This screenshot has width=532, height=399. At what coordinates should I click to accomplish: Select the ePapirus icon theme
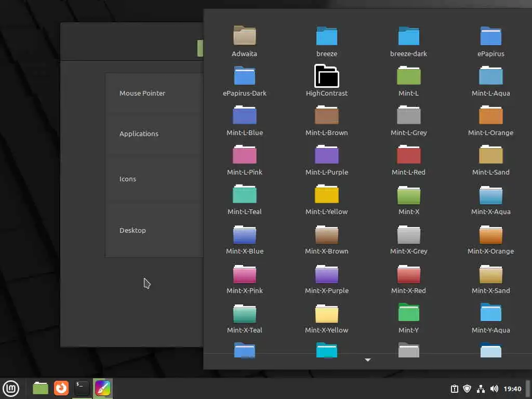pos(490,42)
